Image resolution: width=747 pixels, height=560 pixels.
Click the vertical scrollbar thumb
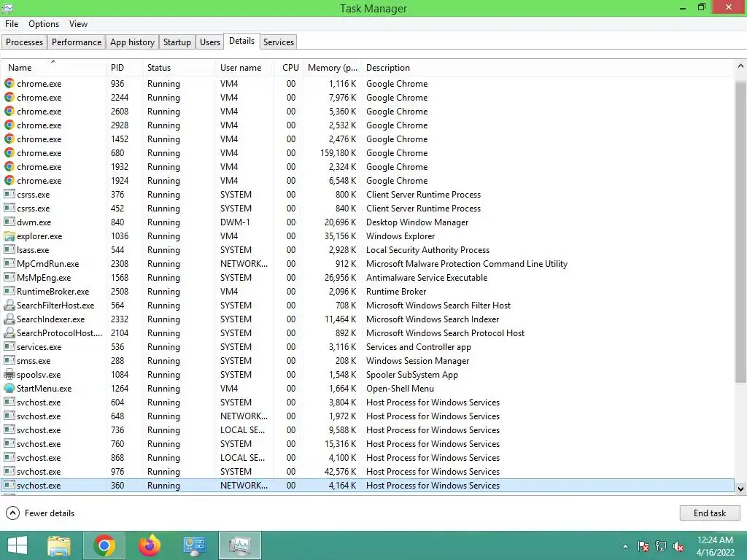click(x=740, y=231)
